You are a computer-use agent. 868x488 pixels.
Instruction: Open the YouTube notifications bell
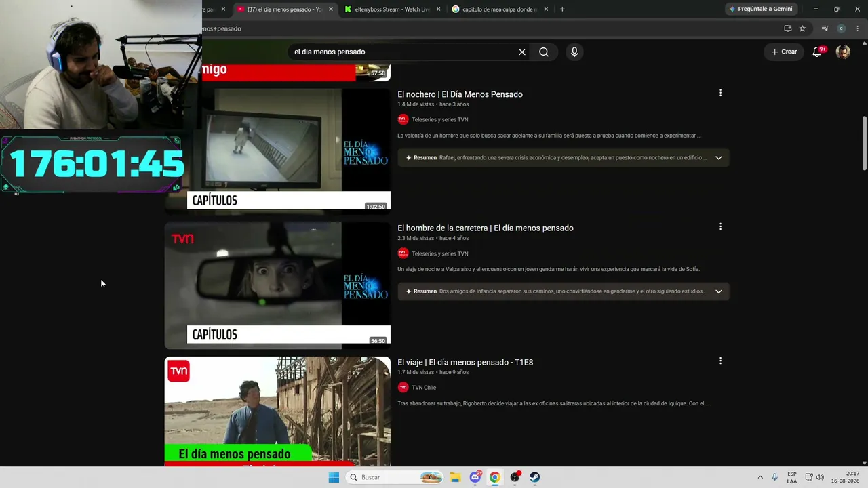click(817, 52)
